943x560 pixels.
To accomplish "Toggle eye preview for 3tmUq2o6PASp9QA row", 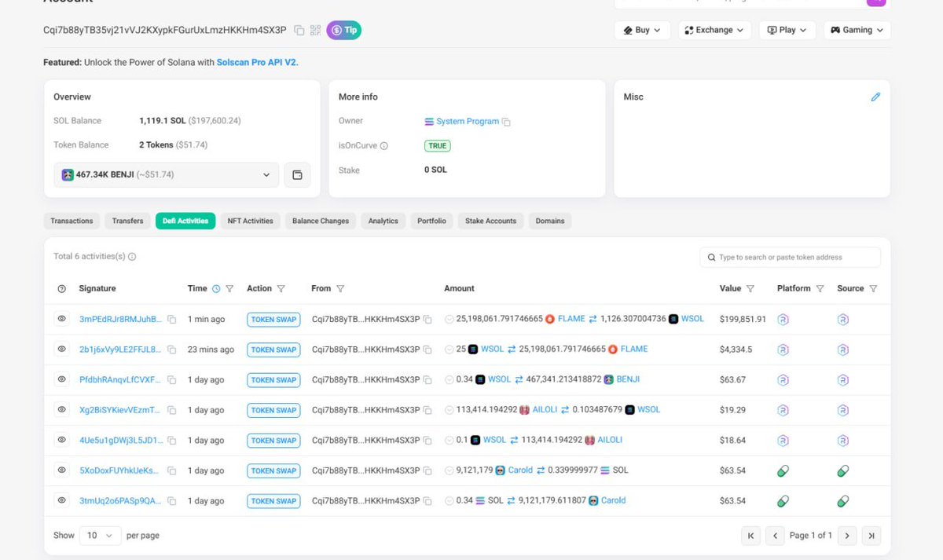I will 62,500.
